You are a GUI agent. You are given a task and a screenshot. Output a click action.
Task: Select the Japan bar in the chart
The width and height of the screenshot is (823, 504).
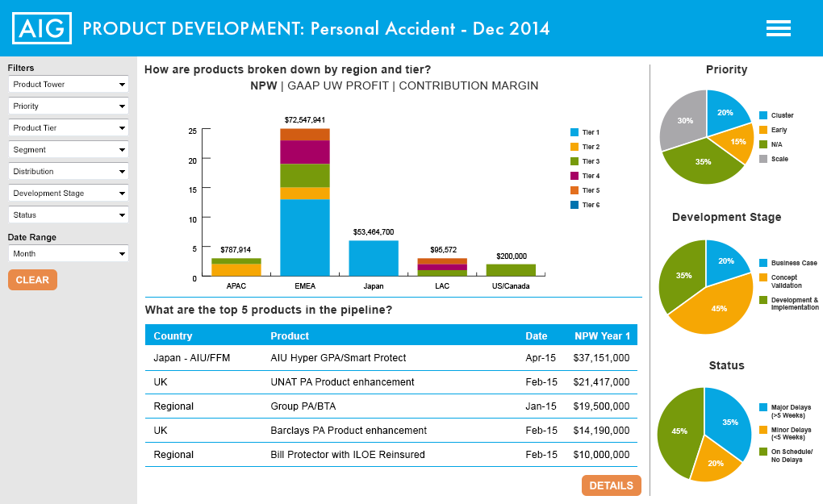374,258
